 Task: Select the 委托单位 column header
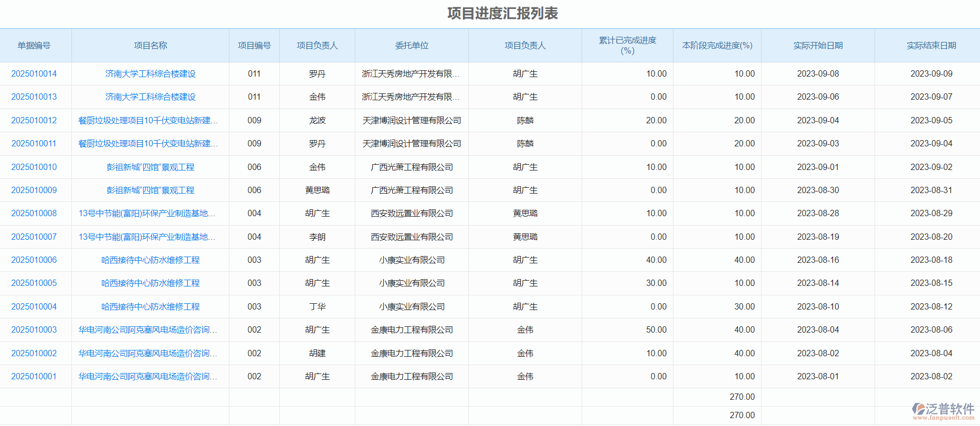coord(412,46)
